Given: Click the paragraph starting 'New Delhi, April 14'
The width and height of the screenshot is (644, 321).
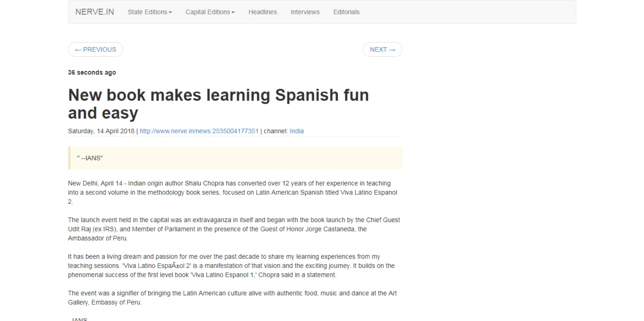Looking at the screenshot, I should [x=232, y=192].
